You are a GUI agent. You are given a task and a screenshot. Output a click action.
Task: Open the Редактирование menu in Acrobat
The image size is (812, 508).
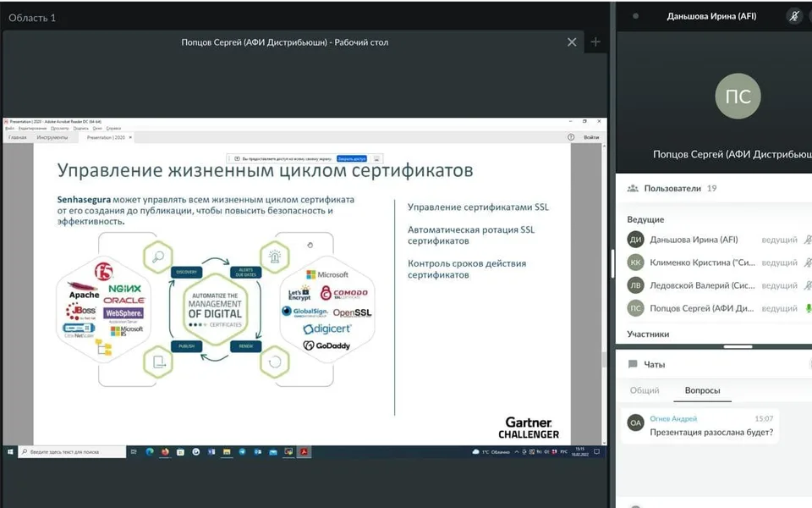click(x=32, y=128)
